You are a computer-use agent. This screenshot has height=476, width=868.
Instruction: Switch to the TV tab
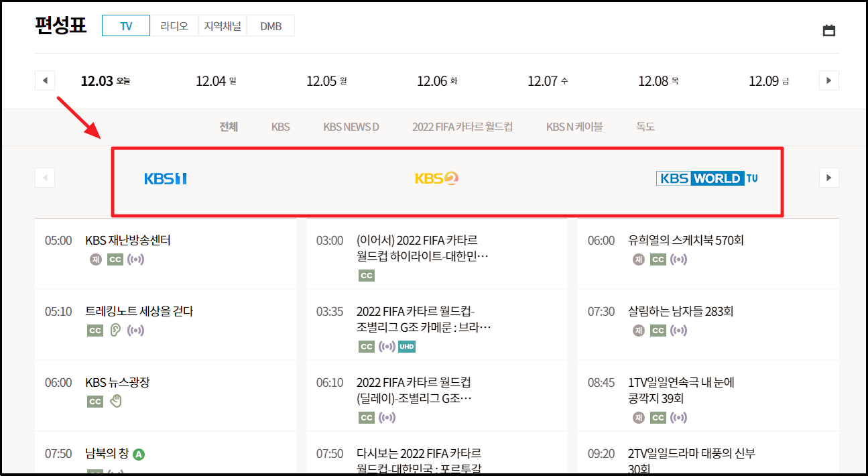[126, 26]
